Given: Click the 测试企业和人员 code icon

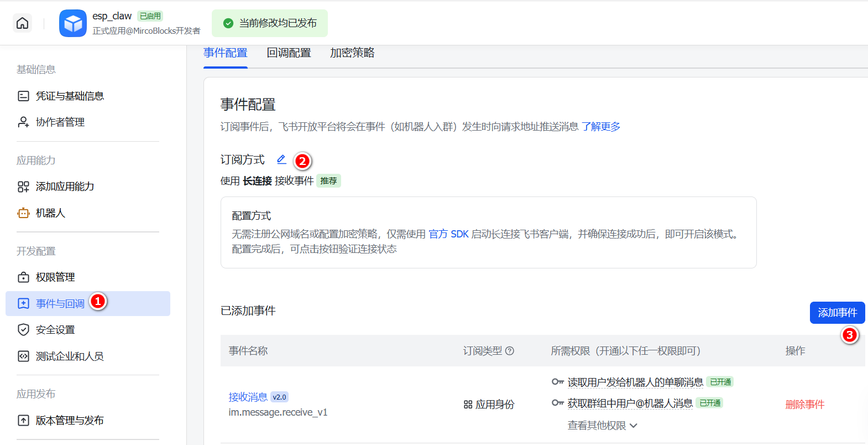Looking at the screenshot, I should pyautogui.click(x=23, y=356).
